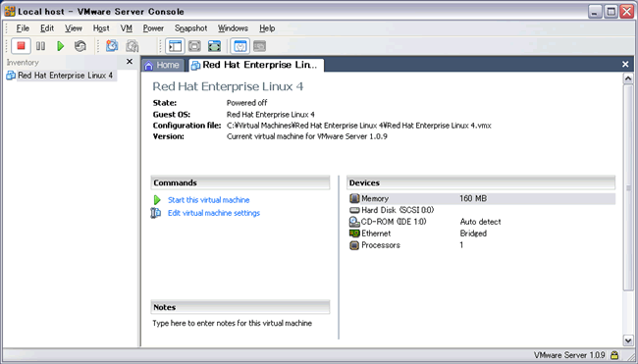The height and width of the screenshot is (364, 638).
Task: Click the Notes section header
Action: click(x=240, y=307)
